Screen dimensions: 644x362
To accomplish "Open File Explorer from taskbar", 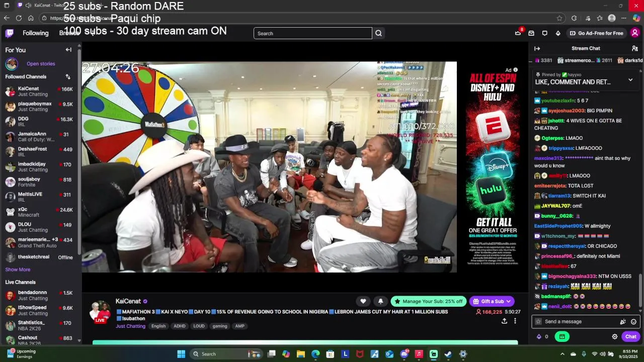I will [x=301, y=354].
